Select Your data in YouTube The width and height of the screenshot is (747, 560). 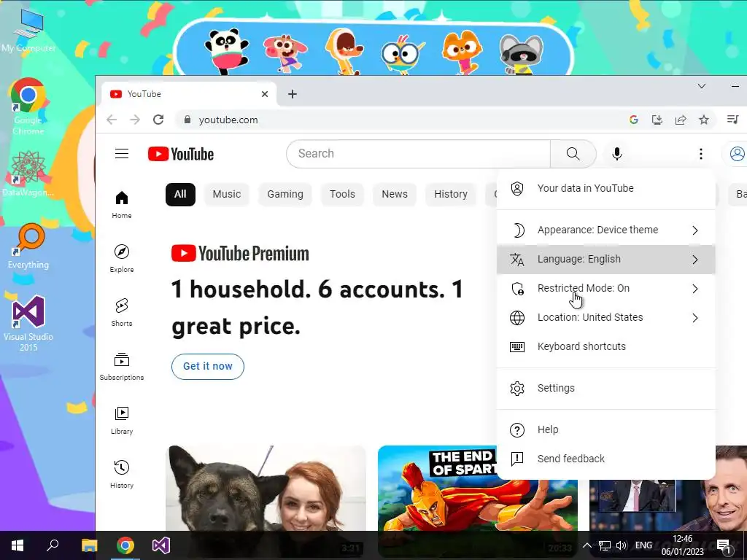click(605, 189)
